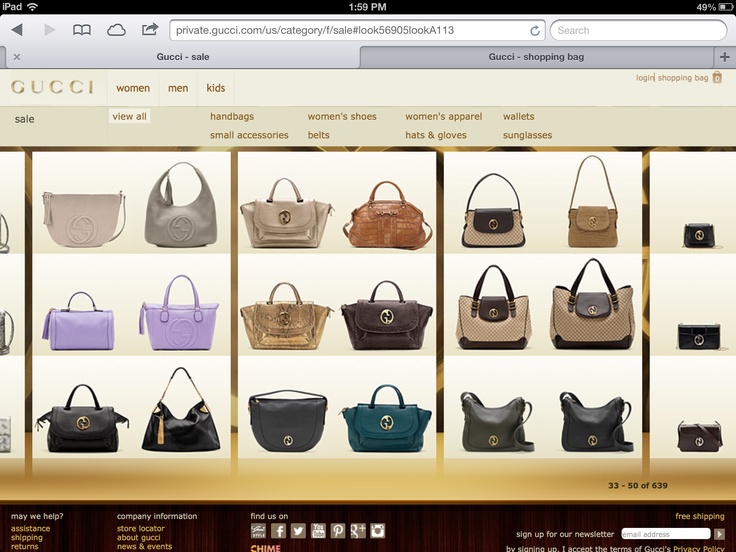Open Gucci Facebook page icon
Image resolution: width=736 pixels, height=552 pixels.
coord(278,531)
